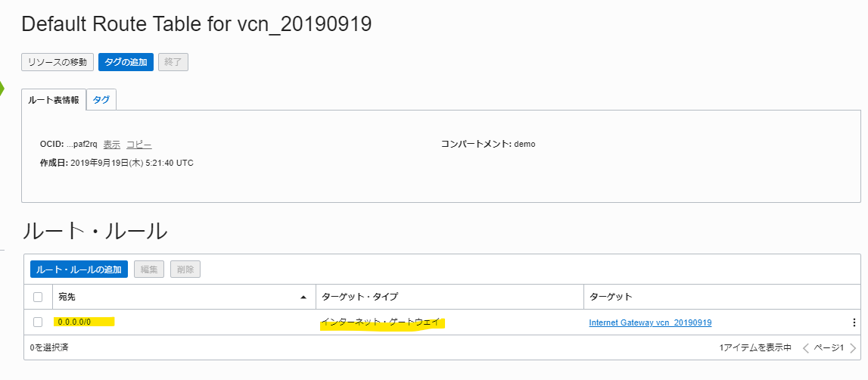
Task: Switch to the ルート表情報 tab
Action: click(54, 100)
